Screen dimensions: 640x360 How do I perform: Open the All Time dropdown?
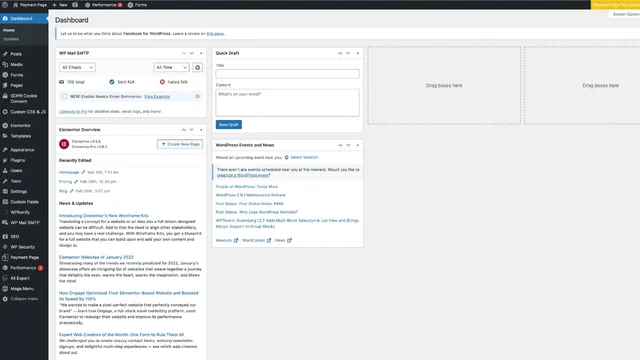[x=171, y=67]
